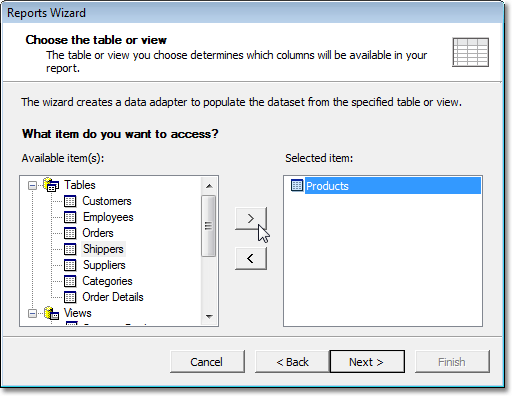
Task: Click the Order Details table icon
Action: (70, 297)
